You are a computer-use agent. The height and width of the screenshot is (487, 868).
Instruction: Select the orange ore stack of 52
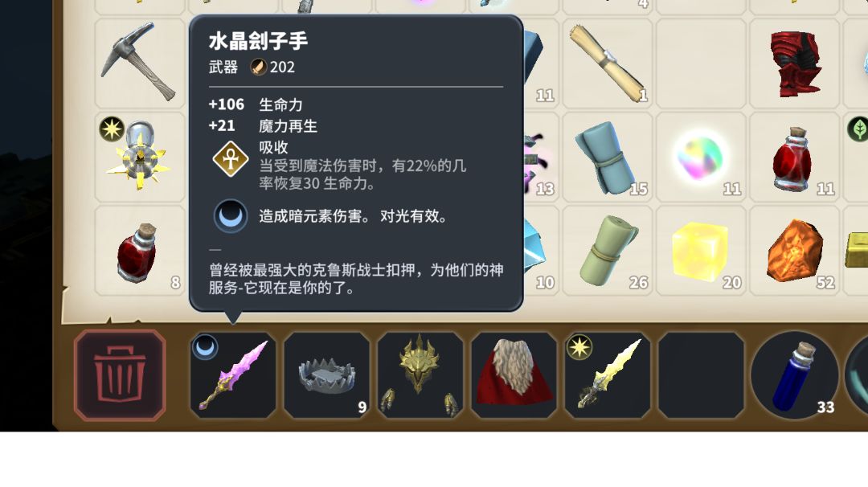794,250
